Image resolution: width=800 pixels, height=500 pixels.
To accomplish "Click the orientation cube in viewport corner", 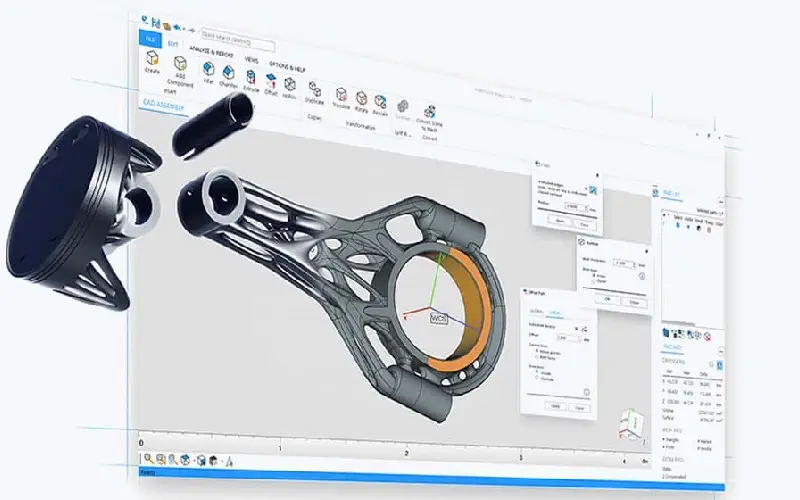I will (631, 423).
